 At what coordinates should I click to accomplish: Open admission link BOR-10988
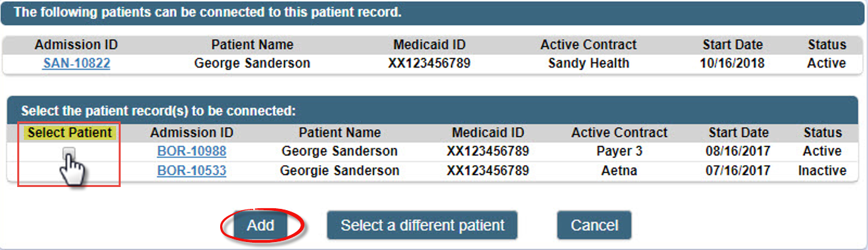(x=192, y=151)
